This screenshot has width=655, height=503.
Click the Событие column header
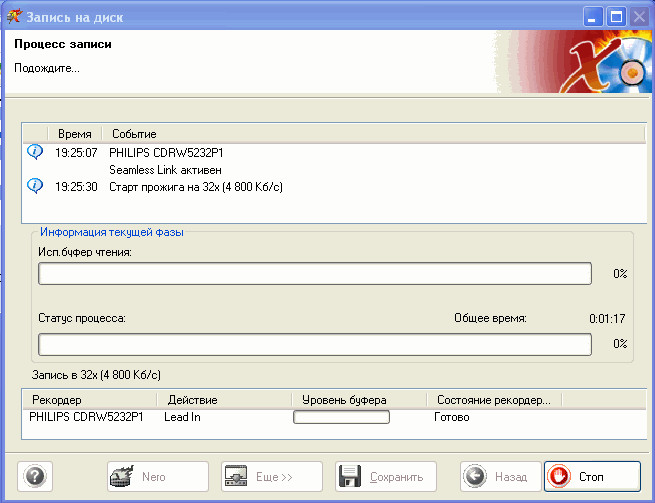click(x=134, y=134)
